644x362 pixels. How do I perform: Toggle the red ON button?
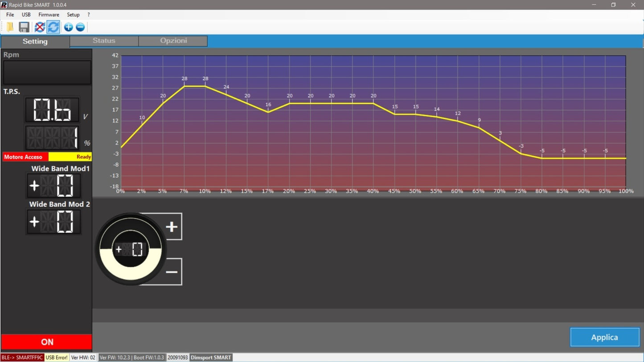[x=47, y=342]
